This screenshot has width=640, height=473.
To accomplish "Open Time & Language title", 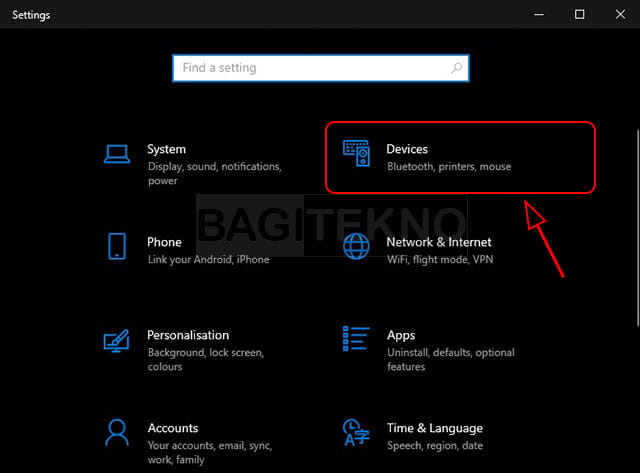I will point(435,428).
